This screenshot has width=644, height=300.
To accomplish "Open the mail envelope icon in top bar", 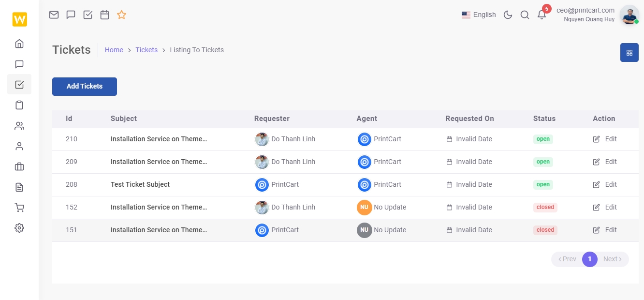I will 54,15.
